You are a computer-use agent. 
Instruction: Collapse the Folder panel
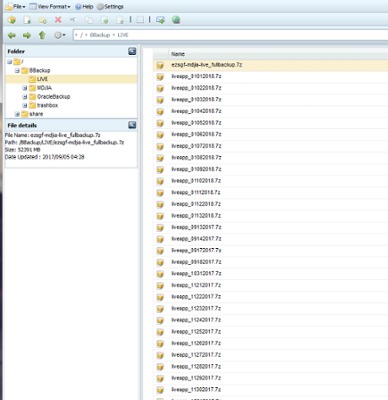click(132, 51)
